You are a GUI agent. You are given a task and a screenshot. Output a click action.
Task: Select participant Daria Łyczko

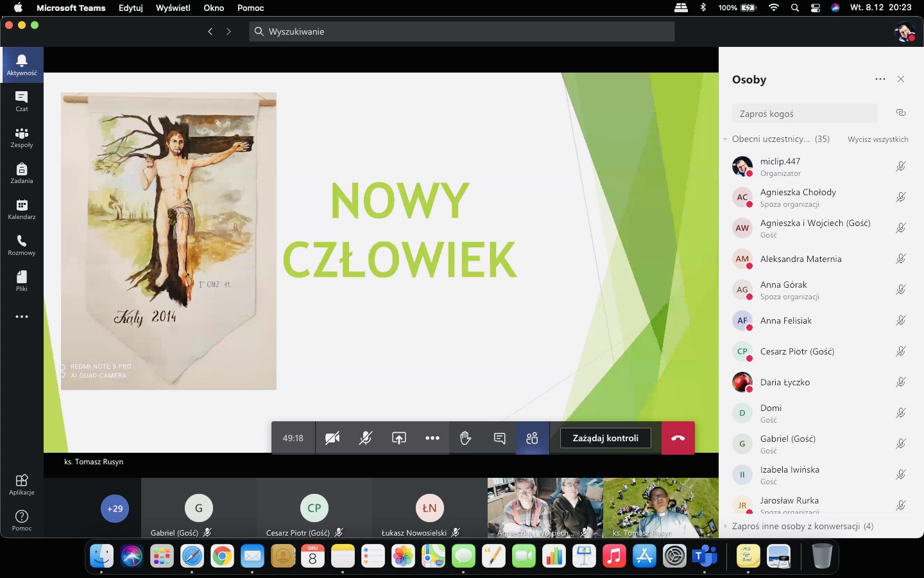(x=821, y=382)
